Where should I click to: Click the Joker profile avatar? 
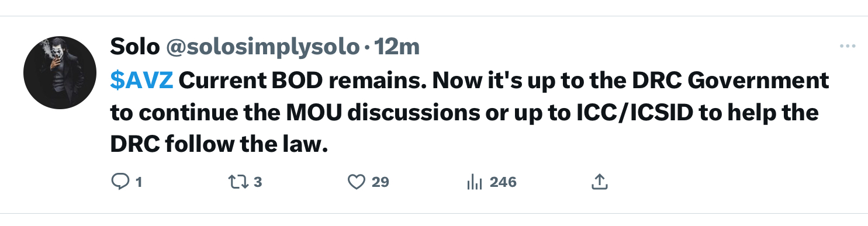pyautogui.click(x=60, y=72)
